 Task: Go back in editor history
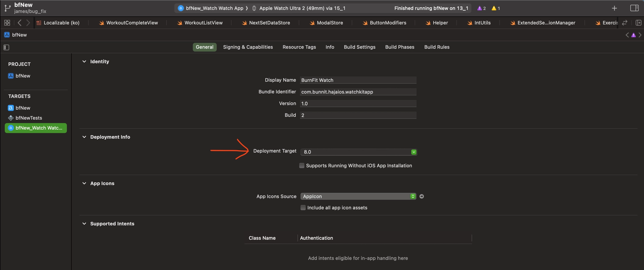coord(19,23)
